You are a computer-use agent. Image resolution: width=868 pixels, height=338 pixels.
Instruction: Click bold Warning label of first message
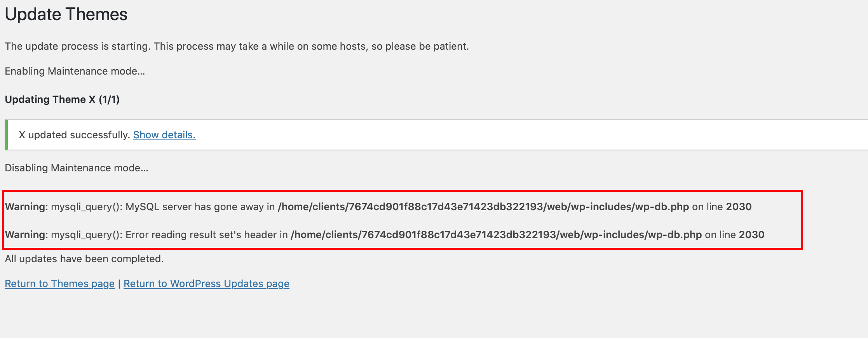[25, 207]
